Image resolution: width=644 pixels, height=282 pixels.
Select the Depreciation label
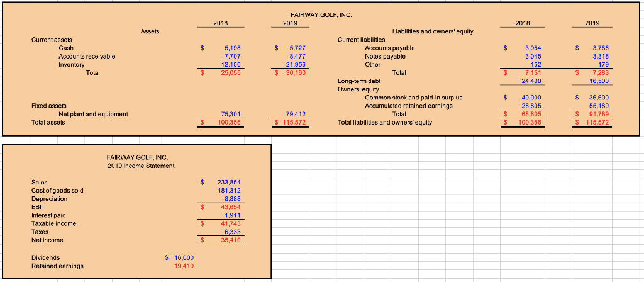click(x=49, y=198)
